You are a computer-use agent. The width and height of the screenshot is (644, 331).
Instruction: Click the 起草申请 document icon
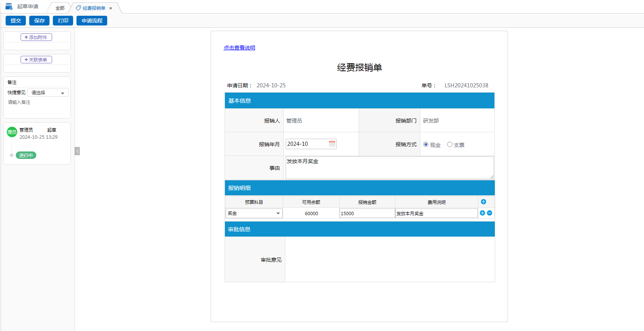click(9, 6)
